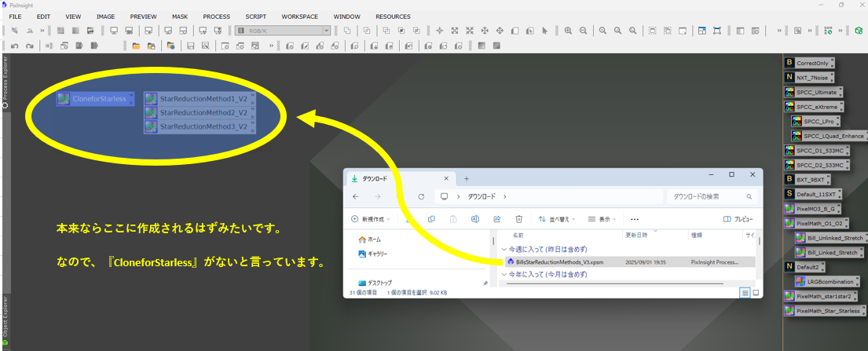Screen dimensions: 868x351
Task: Select the StarReductionMethod1_V2 process icon
Action: click(200, 99)
